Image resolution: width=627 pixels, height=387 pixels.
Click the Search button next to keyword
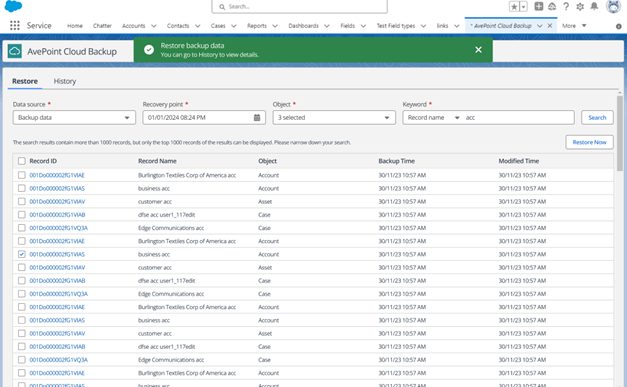coord(597,118)
